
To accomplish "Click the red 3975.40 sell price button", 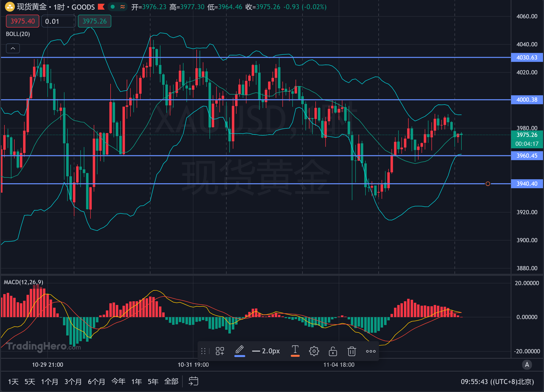I will click(23, 21).
